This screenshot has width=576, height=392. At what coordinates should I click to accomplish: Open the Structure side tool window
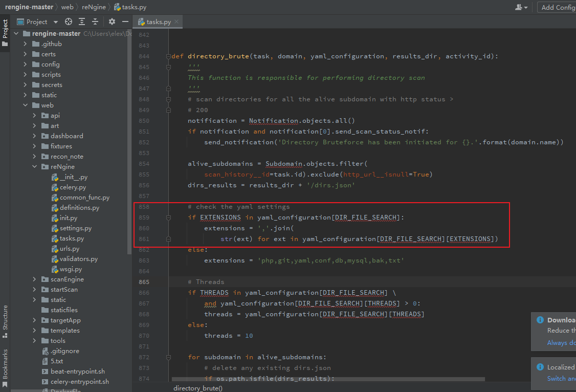[5, 321]
